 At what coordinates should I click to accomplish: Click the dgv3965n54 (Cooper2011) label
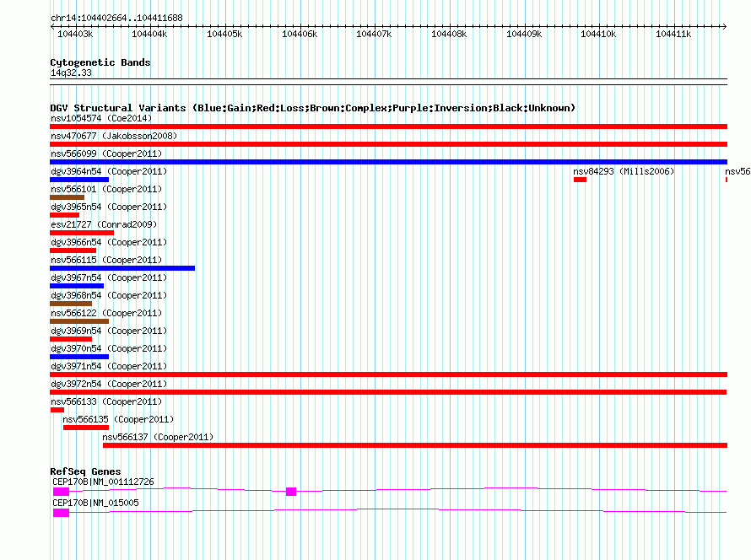pos(109,207)
